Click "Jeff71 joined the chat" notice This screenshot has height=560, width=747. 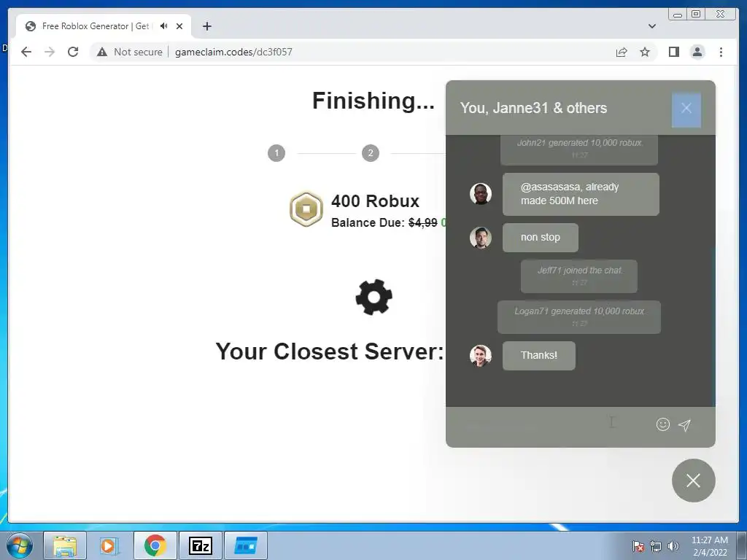coord(578,276)
